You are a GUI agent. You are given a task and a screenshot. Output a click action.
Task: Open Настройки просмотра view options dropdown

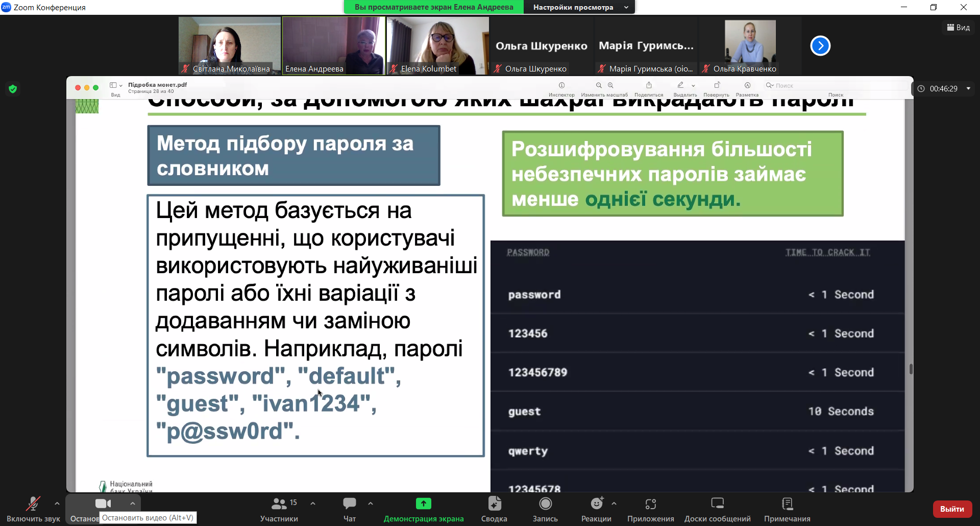click(580, 7)
